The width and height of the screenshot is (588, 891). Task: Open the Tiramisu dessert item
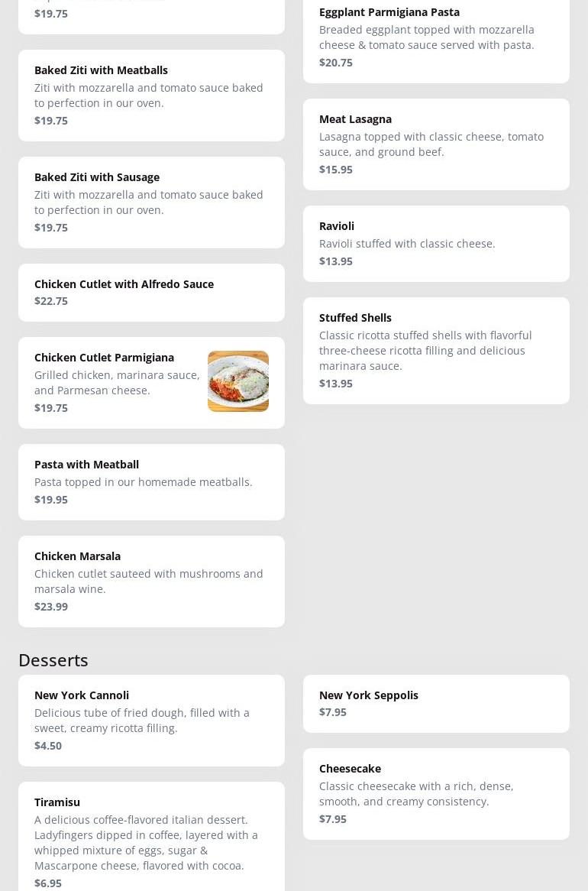pyautogui.click(x=152, y=837)
